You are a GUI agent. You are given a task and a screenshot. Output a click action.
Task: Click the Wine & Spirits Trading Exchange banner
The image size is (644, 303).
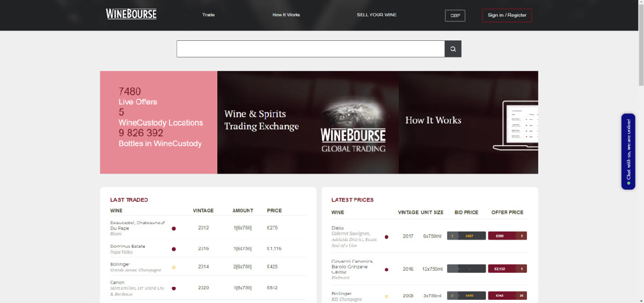click(x=308, y=122)
